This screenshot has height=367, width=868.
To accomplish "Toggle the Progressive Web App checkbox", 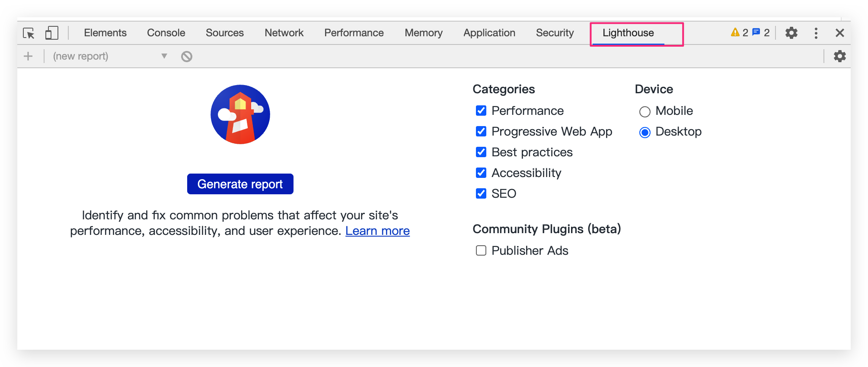I will (481, 132).
